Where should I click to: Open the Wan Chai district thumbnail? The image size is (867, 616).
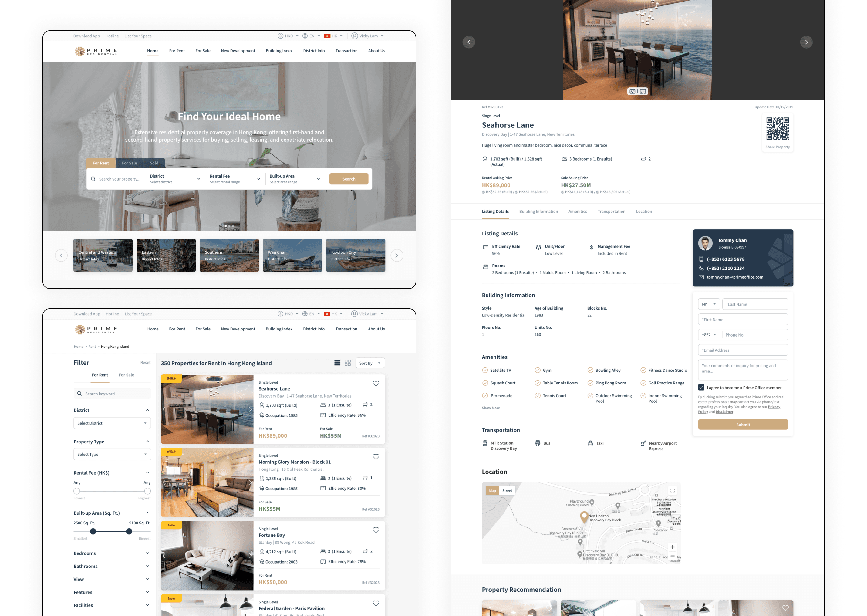292,255
